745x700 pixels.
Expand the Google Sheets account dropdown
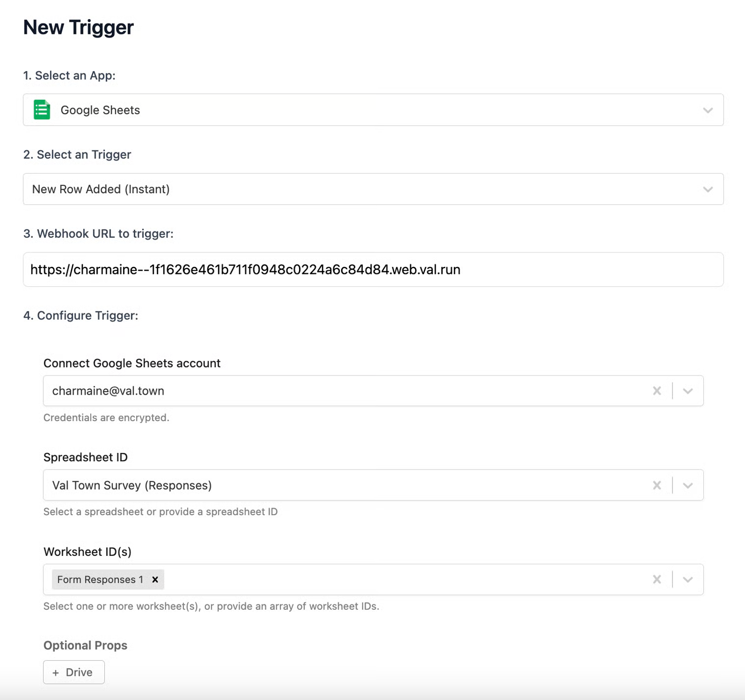(x=688, y=391)
